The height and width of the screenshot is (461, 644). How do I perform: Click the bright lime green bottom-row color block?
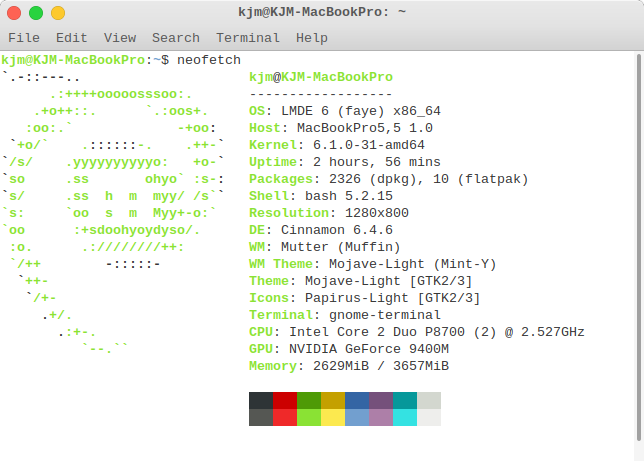click(309, 417)
